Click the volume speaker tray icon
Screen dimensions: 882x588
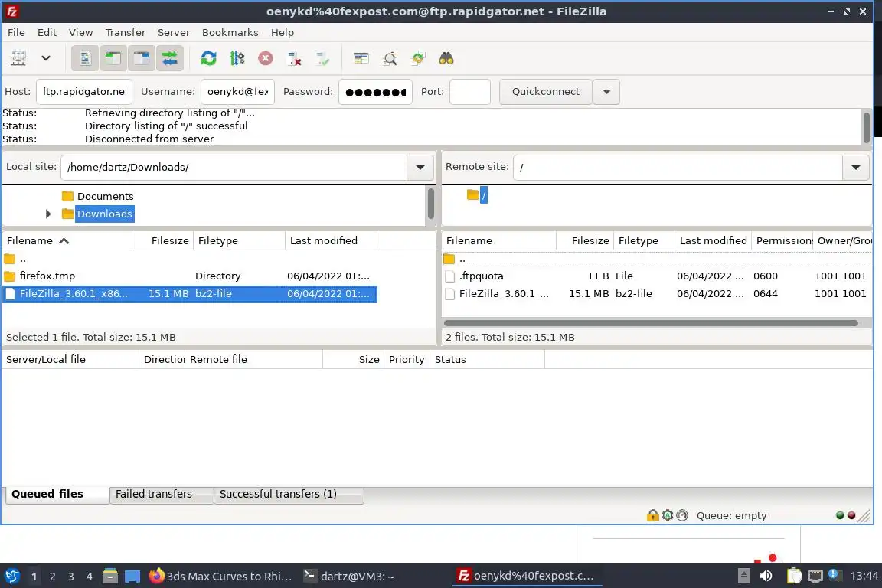tap(766, 576)
